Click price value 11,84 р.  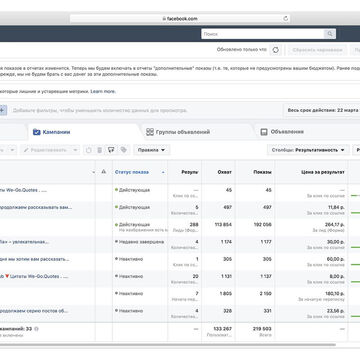[x=336, y=207]
